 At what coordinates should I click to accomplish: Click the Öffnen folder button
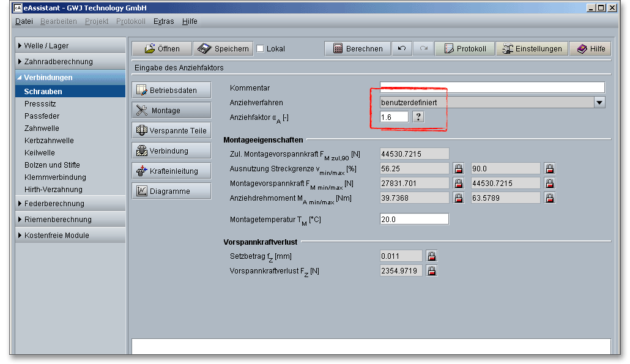pyautogui.click(x=162, y=49)
